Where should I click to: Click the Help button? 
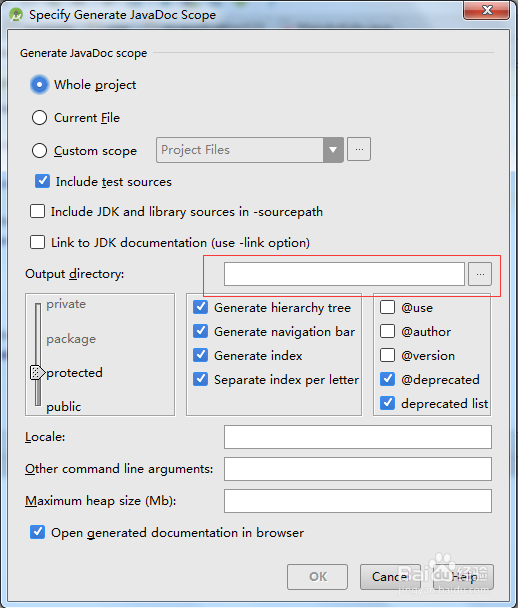463,577
